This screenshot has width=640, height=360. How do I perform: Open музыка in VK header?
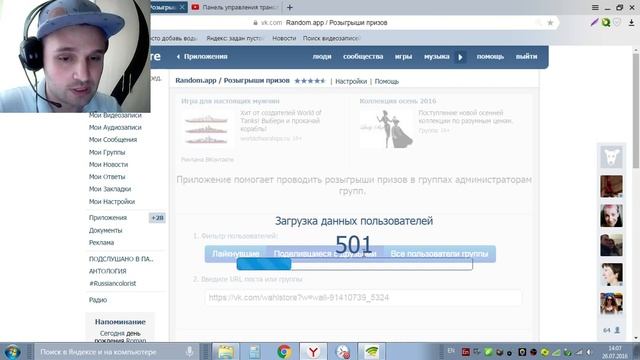click(436, 56)
